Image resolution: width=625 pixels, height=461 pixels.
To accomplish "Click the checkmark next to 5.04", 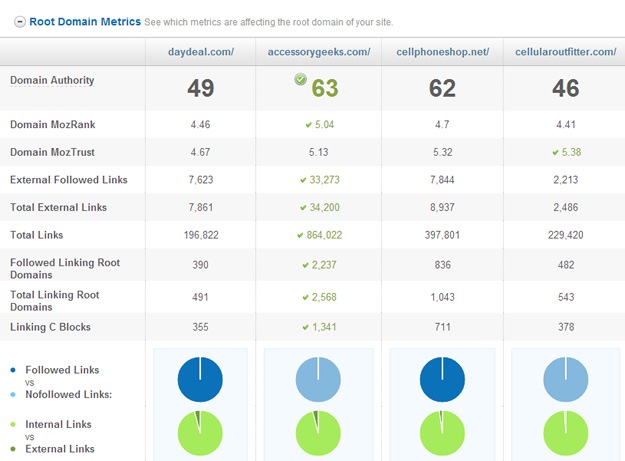I will [x=308, y=125].
